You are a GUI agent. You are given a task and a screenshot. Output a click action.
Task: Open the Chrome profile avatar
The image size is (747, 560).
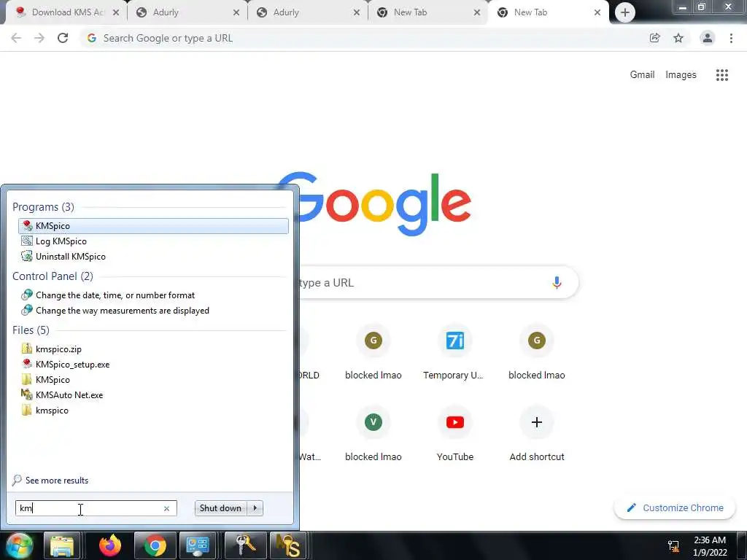708,38
